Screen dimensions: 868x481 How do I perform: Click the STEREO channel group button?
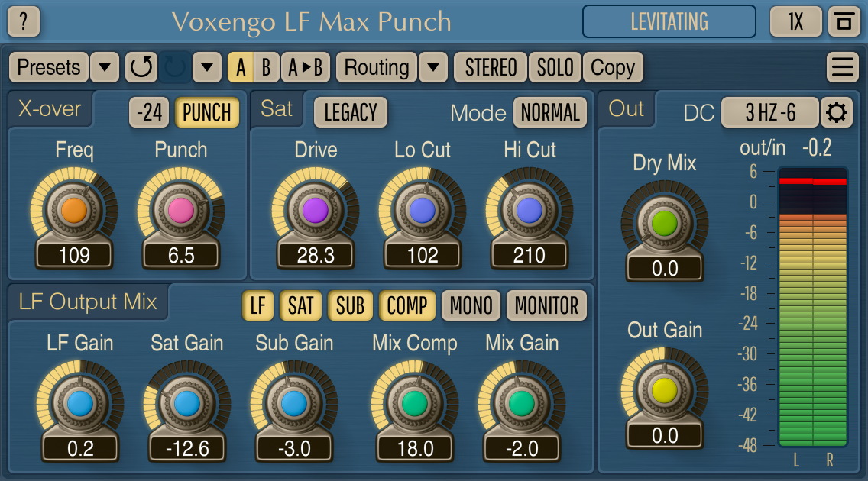click(491, 67)
